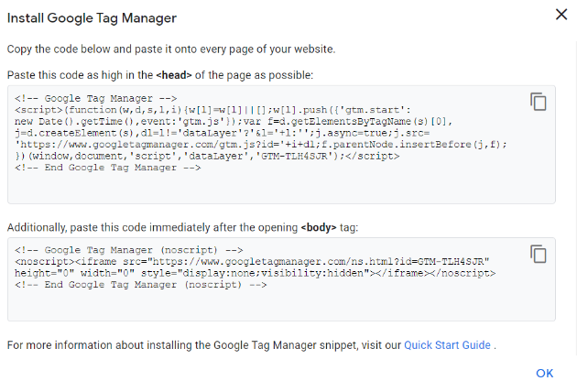Select the End Google Tag Manager (noscript) comment
577x392 pixels.
tap(140, 285)
